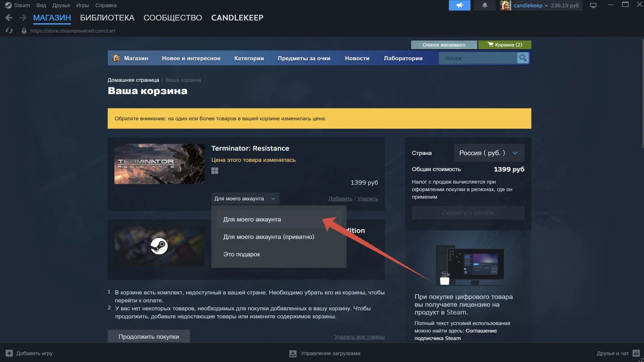Click the second cart item's Steam logo thumbnail
644x362 pixels.
click(x=159, y=246)
